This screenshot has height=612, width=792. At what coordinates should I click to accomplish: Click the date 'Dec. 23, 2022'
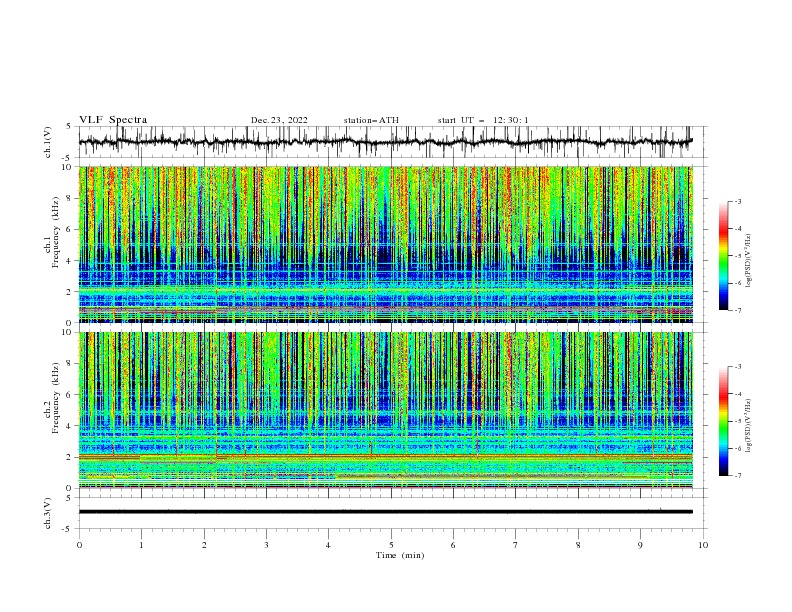point(279,120)
